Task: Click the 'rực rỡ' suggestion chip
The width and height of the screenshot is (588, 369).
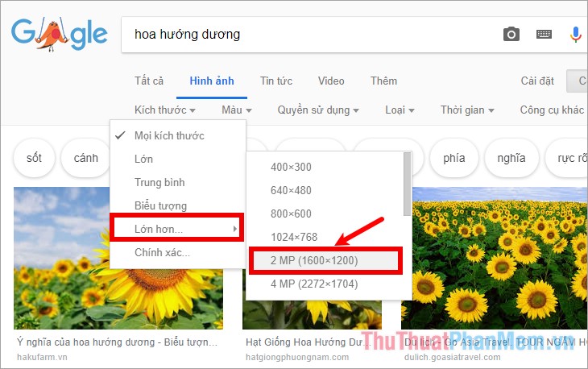Action: coord(567,158)
